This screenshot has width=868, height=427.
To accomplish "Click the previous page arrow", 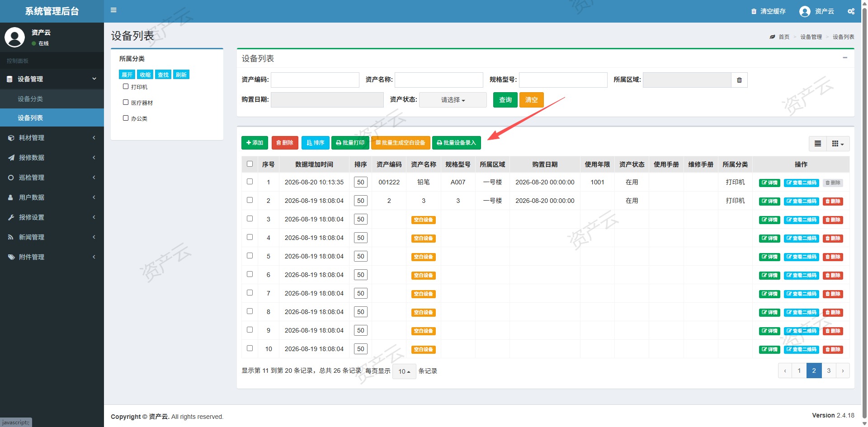I will point(785,371).
